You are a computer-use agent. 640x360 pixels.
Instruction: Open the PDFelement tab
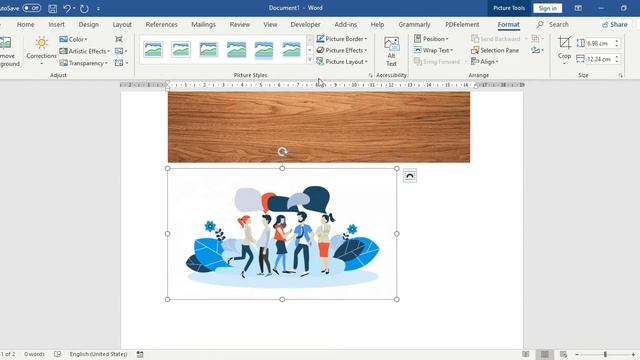click(x=462, y=24)
